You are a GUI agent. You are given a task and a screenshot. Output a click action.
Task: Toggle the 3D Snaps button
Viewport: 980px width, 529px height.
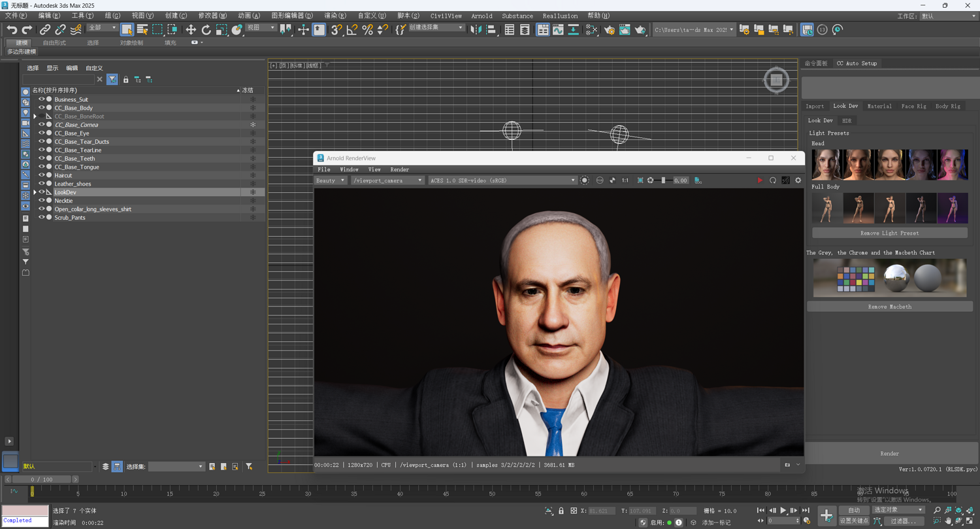[336, 29]
